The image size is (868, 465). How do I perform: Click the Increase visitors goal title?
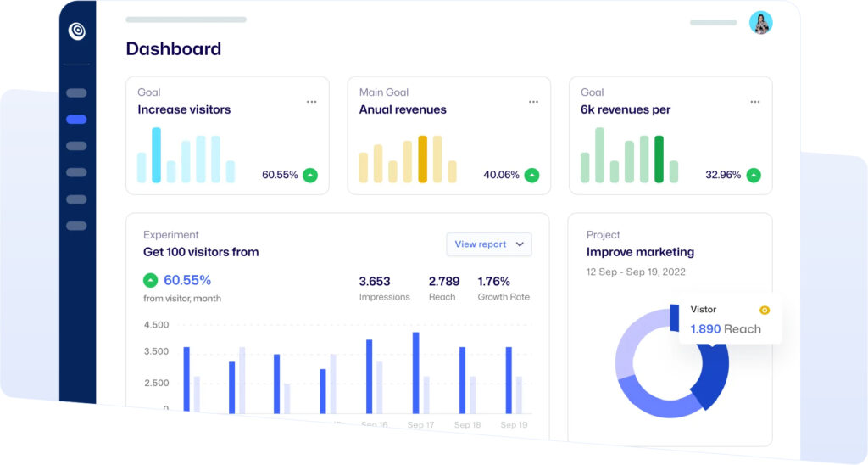[x=184, y=109]
